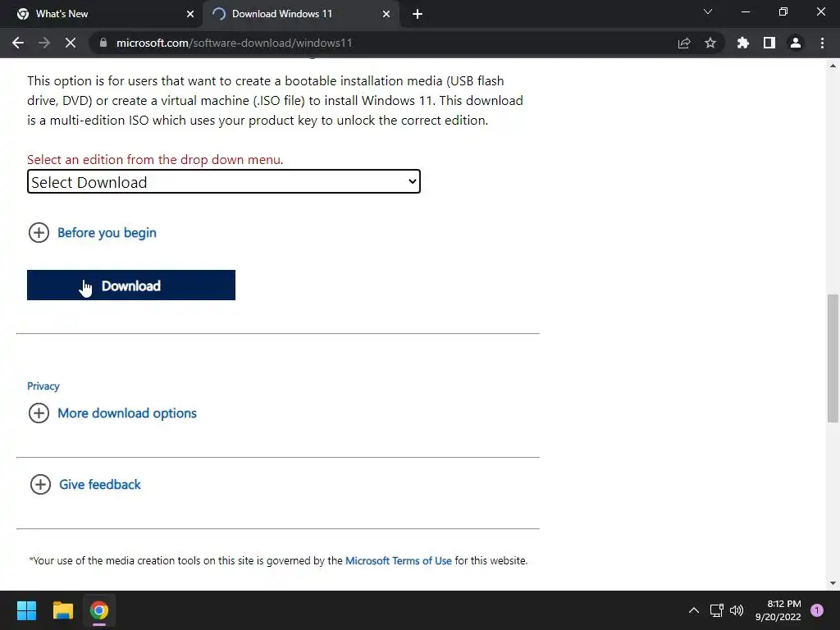Open the Windows Start menu
840x630 pixels.
click(26, 610)
